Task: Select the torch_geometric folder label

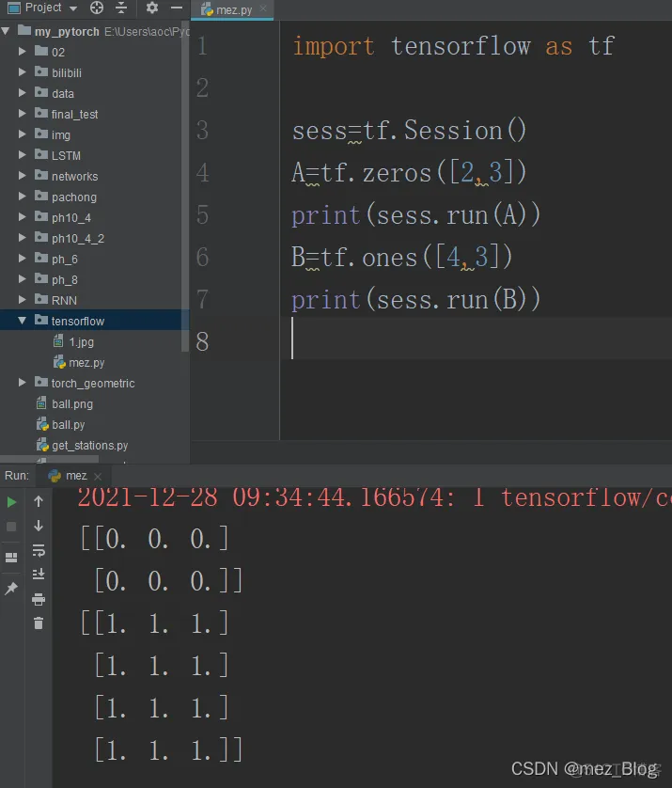Action: pos(93,384)
